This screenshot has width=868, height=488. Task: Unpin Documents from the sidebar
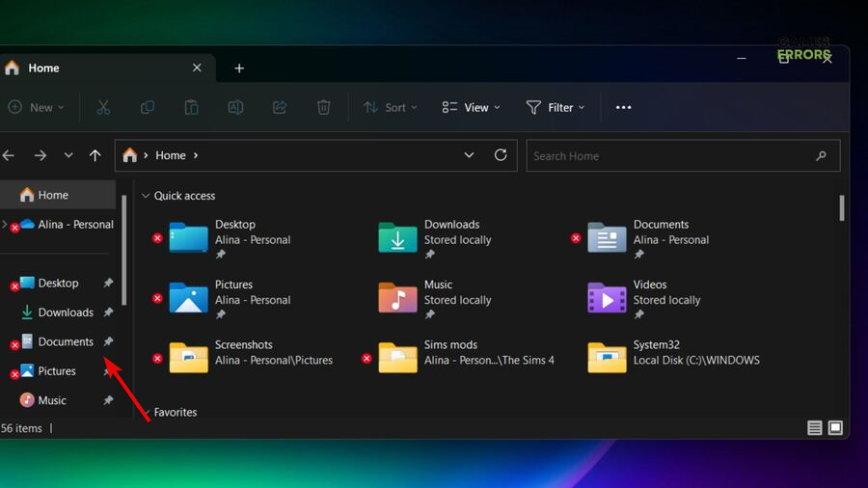108,341
